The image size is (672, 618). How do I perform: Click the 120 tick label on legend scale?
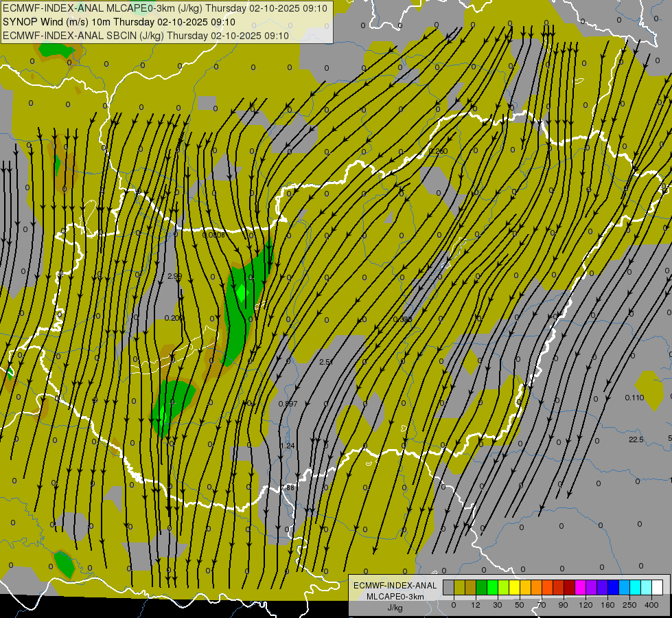[x=586, y=605]
